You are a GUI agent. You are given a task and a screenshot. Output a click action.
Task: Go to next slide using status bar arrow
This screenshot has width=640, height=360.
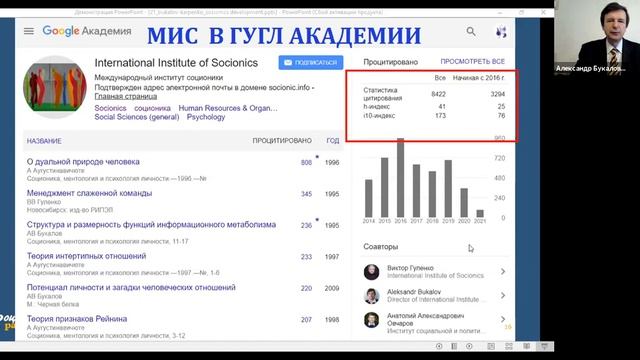469,346
